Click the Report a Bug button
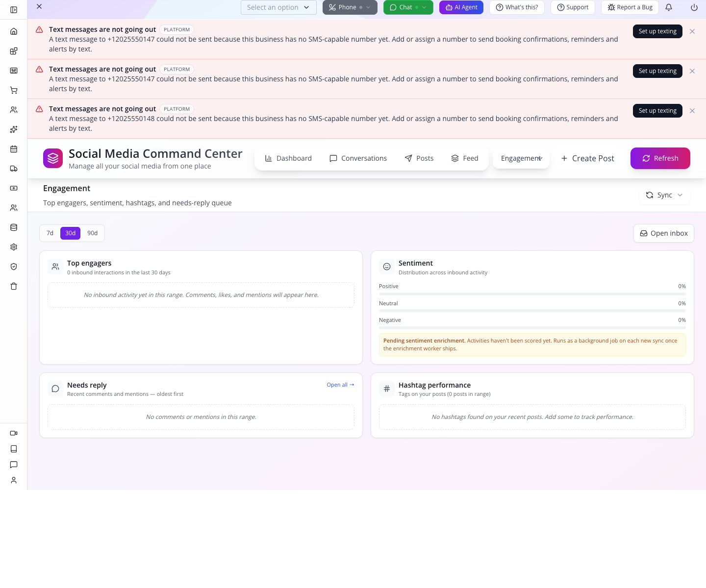 (x=630, y=7)
